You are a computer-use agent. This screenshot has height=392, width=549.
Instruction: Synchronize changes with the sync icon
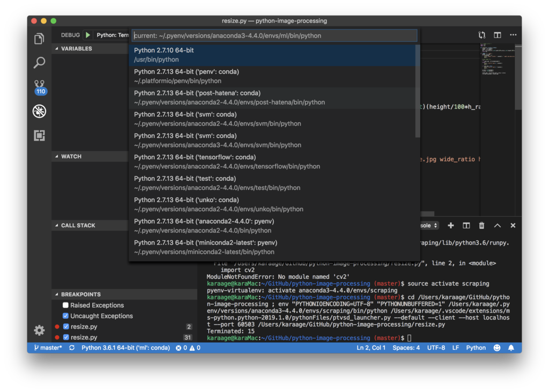pos(72,348)
